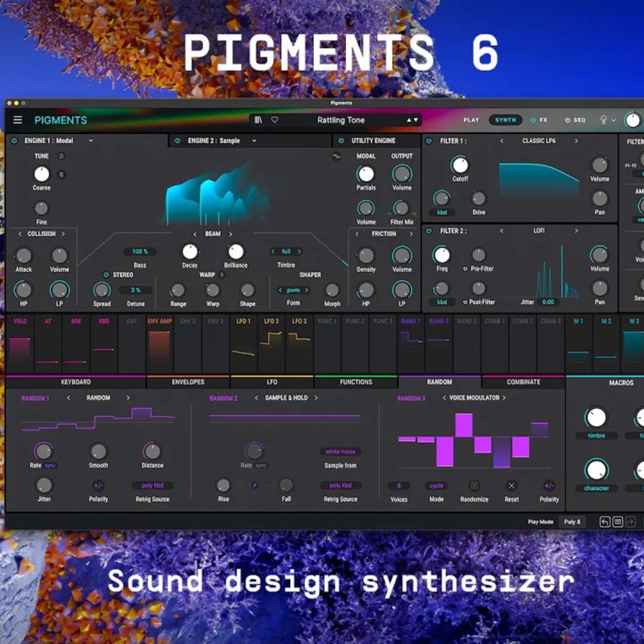Toggle Filter 2 power button
This screenshot has width=644, height=644.
tap(429, 231)
